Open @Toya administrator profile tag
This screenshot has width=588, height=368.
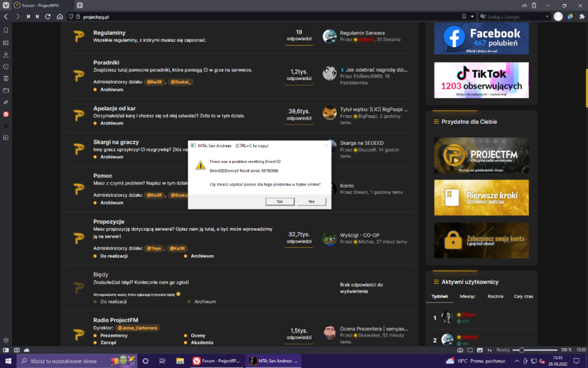pyautogui.click(x=153, y=248)
